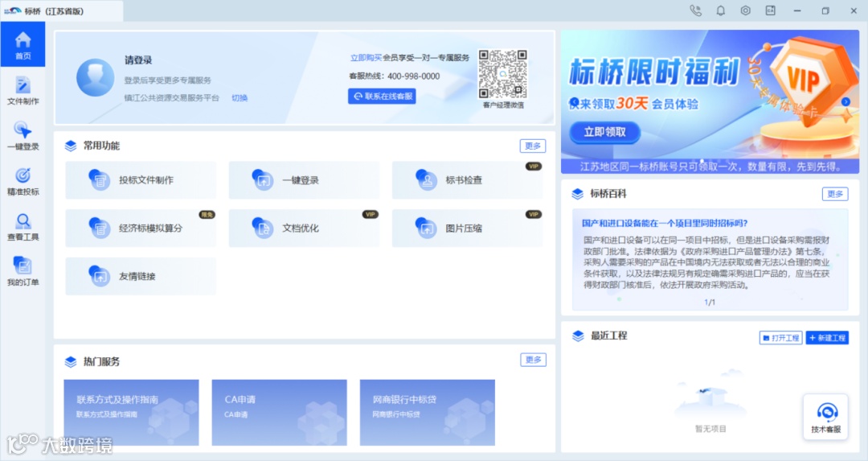This screenshot has height=461, width=868.
Task: Click the phone icon in title bar
Action: click(x=695, y=10)
